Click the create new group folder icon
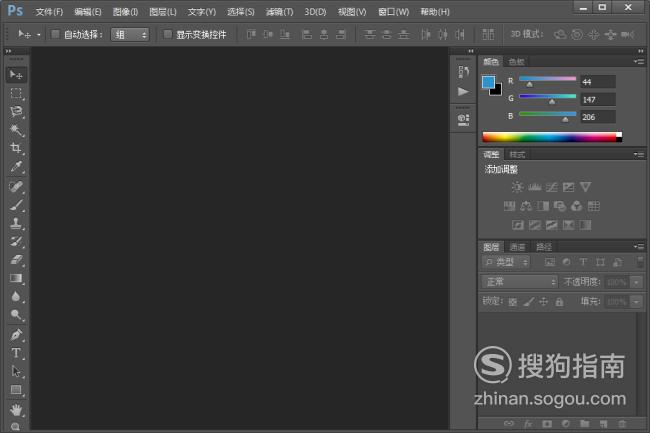This screenshot has width=650, height=433. point(585,423)
